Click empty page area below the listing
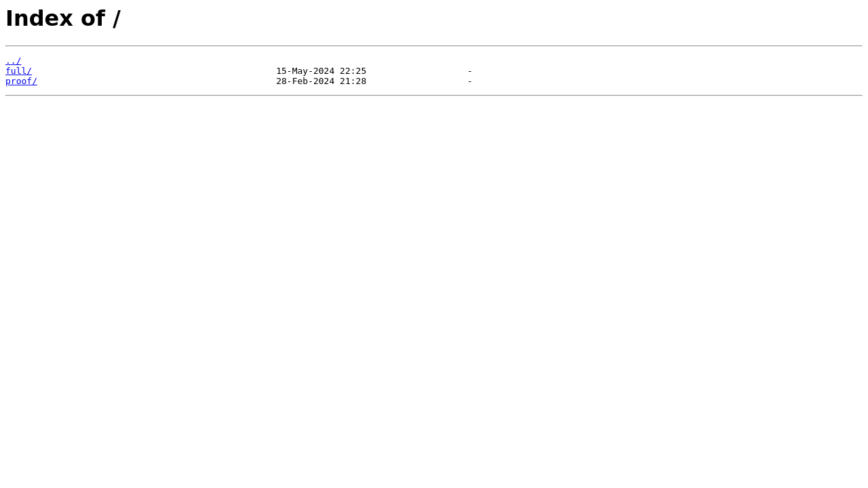The width and height of the screenshot is (868, 488). 434,291
